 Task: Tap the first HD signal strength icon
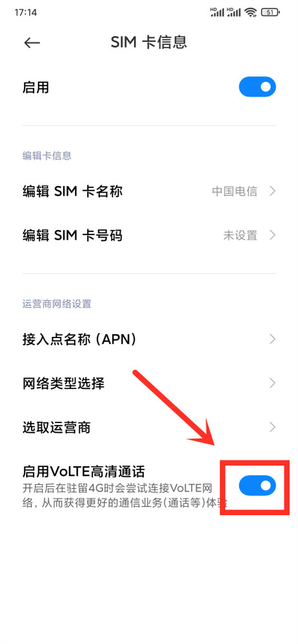[217, 12]
